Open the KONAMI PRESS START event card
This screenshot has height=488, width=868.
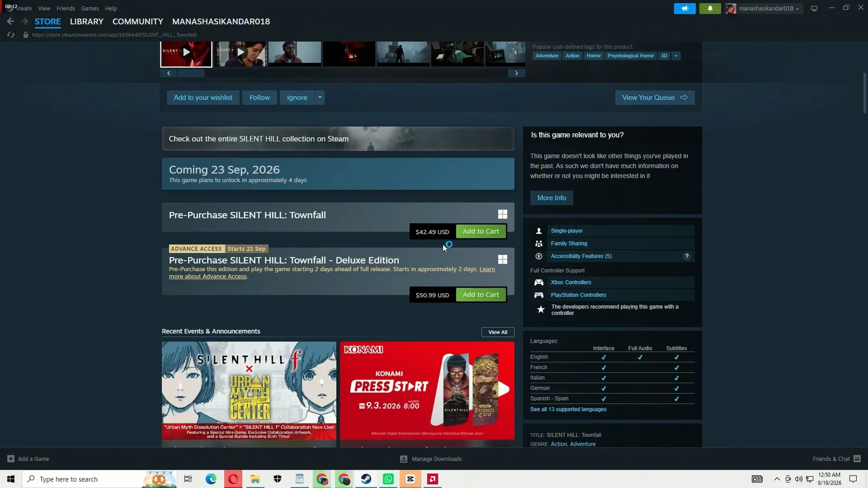tap(427, 390)
